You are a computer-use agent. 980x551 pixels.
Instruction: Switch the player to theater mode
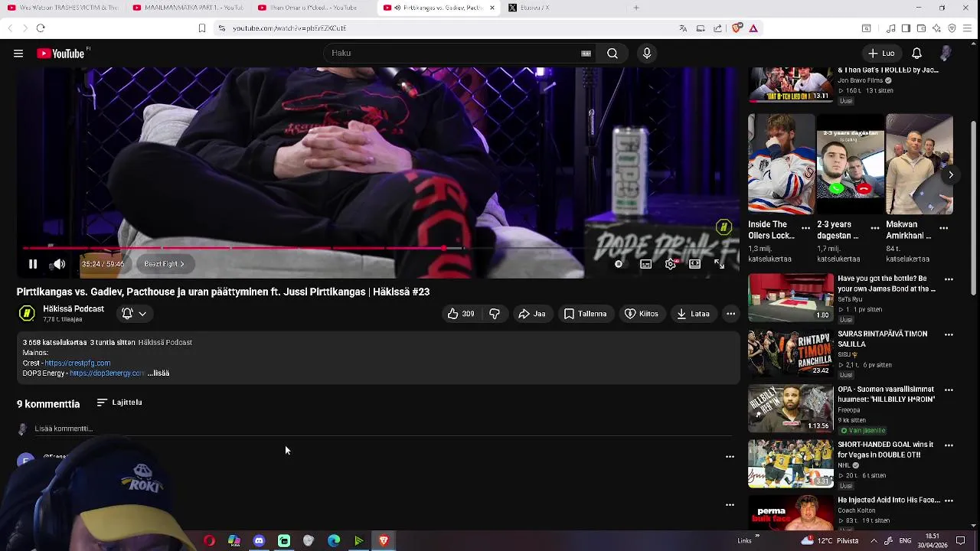(694, 264)
